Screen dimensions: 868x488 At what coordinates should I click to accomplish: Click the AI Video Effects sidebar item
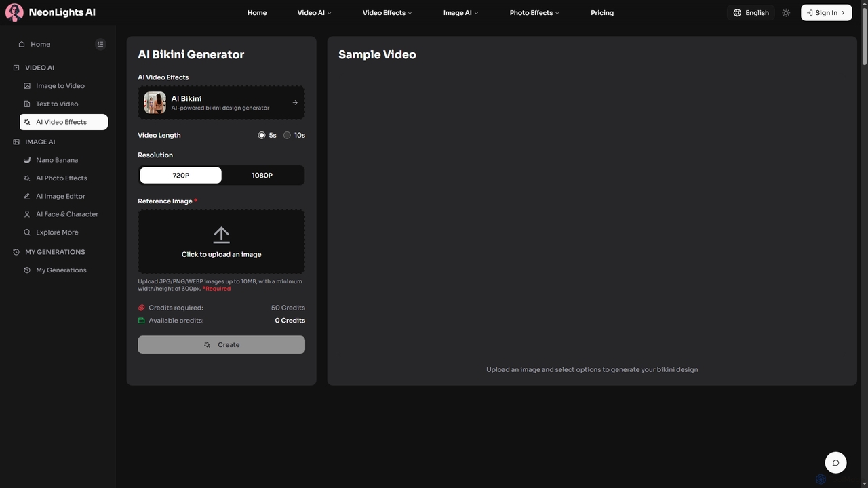click(64, 122)
